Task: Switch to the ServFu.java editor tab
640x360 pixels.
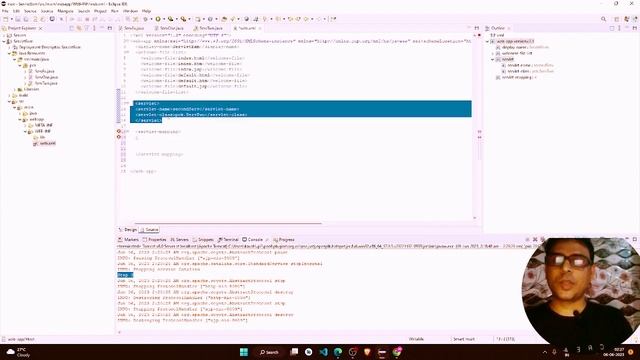Action: (x=131, y=28)
